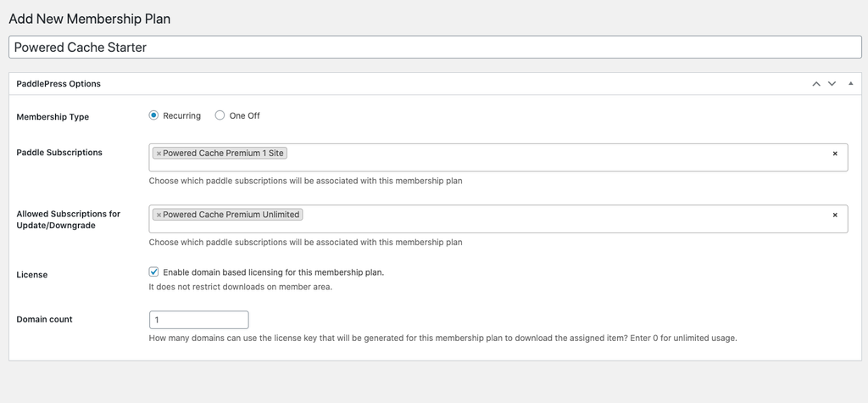The height and width of the screenshot is (403, 868).
Task: Remove Powered Cache Premium Unlimited tag
Action: (159, 215)
